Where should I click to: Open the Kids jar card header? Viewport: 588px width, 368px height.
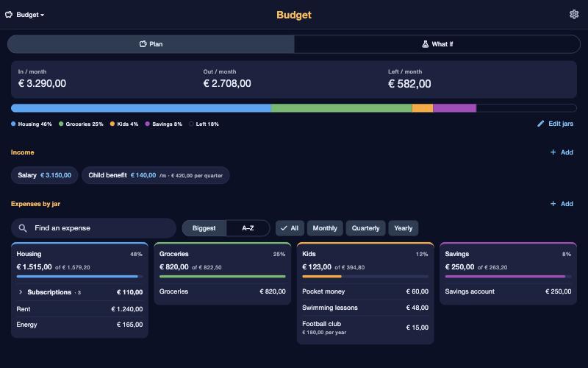[x=365, y=254]
